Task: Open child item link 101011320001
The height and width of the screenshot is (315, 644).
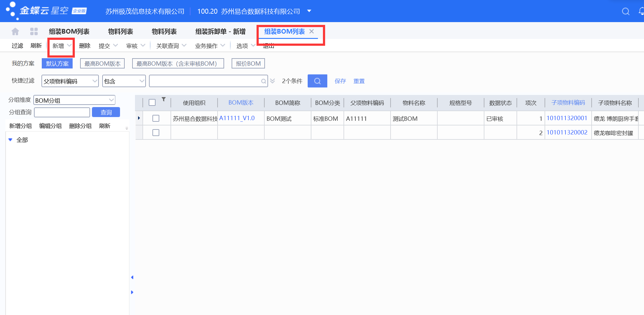Action: (567, 118)
